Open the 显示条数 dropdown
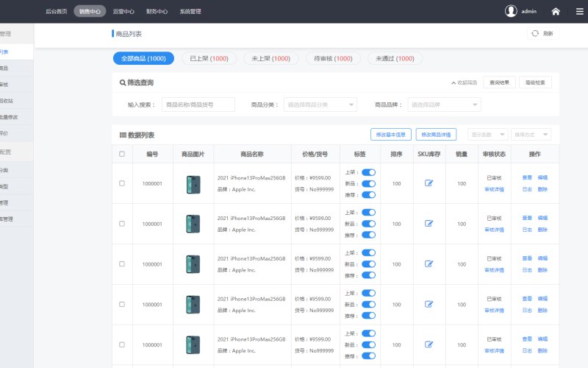Screen dimensions: 588x368 pos(488,135)
